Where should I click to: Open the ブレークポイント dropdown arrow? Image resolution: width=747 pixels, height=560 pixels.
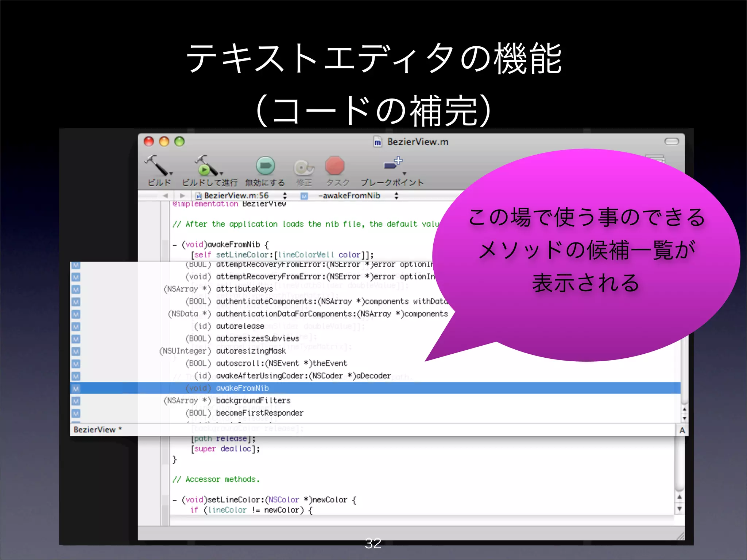[404, 174]
